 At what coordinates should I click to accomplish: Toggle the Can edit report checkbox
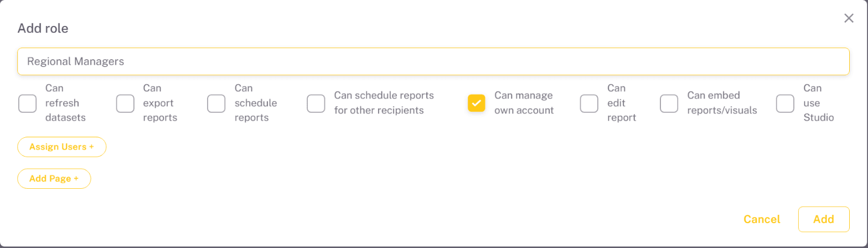pyautogui.click(x=589, y=103)
